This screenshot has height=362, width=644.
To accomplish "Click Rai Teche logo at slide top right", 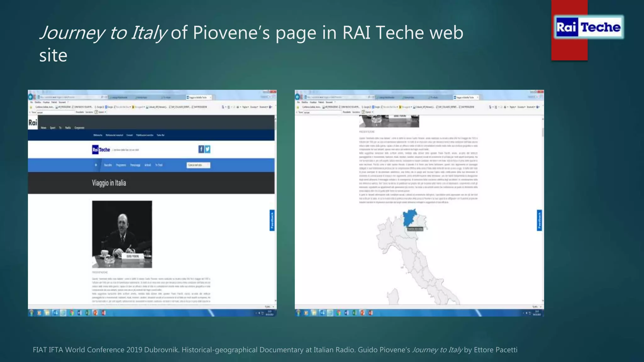I will point(588,27).
